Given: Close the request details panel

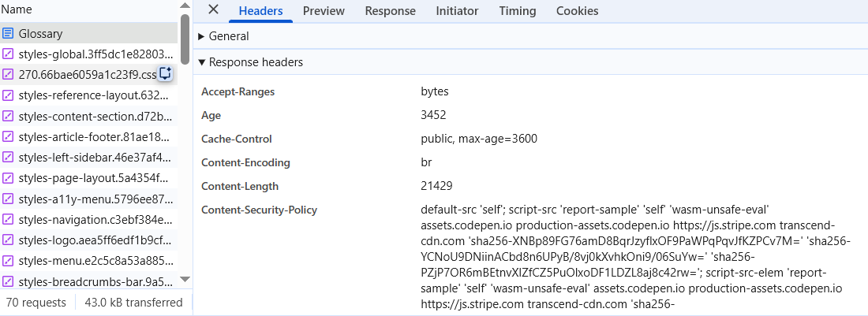Looking at the screenshot, I should point(213,10).
